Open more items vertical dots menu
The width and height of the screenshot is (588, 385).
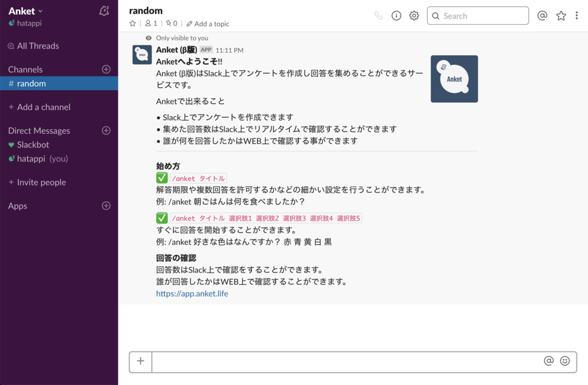[x=577, y=16]
